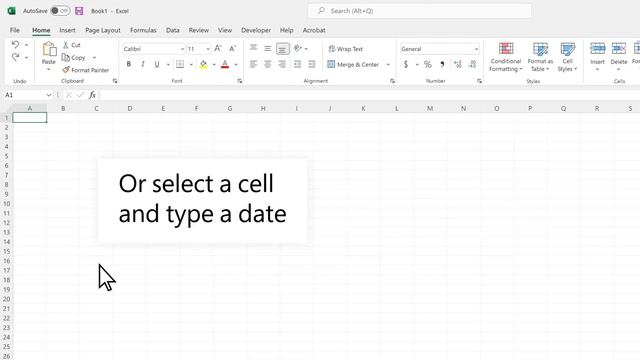Apply cell borders icon
The image size is (640, 360).
(180, 64)
